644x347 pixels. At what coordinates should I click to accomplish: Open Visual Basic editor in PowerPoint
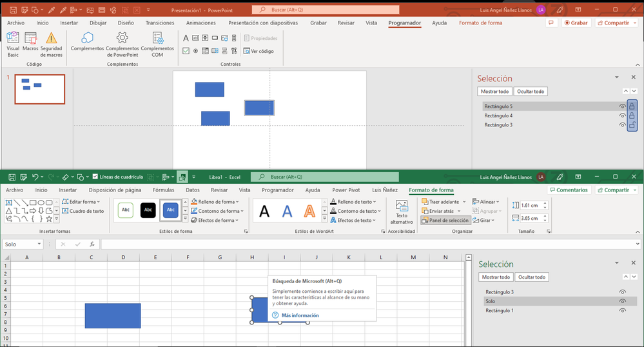tap(13, 45)
